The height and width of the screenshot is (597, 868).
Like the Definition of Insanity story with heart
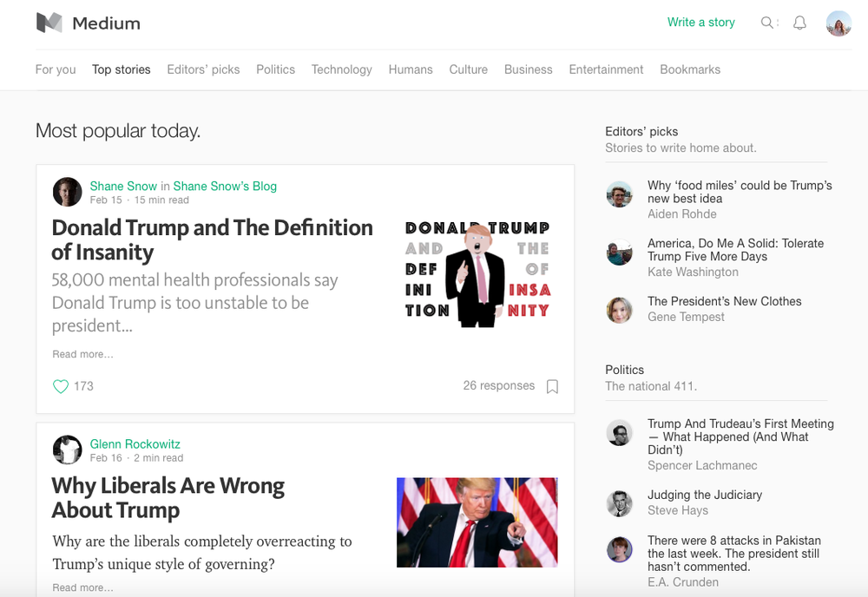(x=61, y=386)
